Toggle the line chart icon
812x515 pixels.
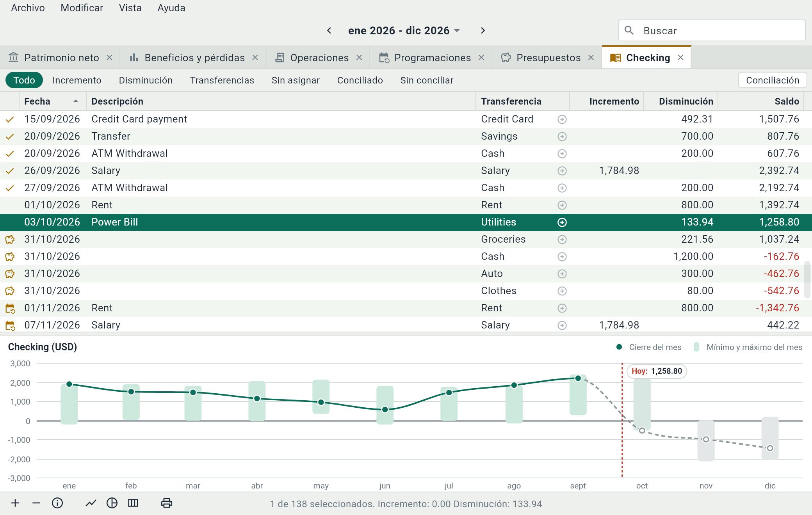[91, 503]
